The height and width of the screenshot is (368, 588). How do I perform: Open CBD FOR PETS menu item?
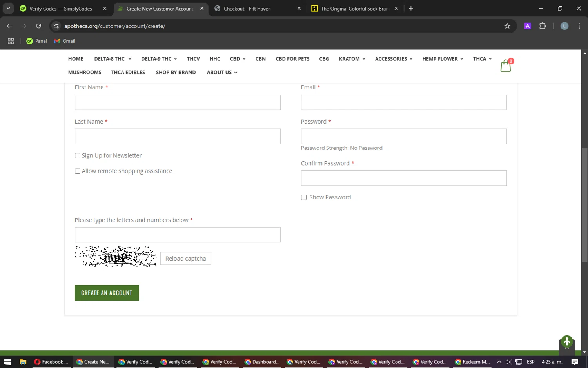click(292, 59)
